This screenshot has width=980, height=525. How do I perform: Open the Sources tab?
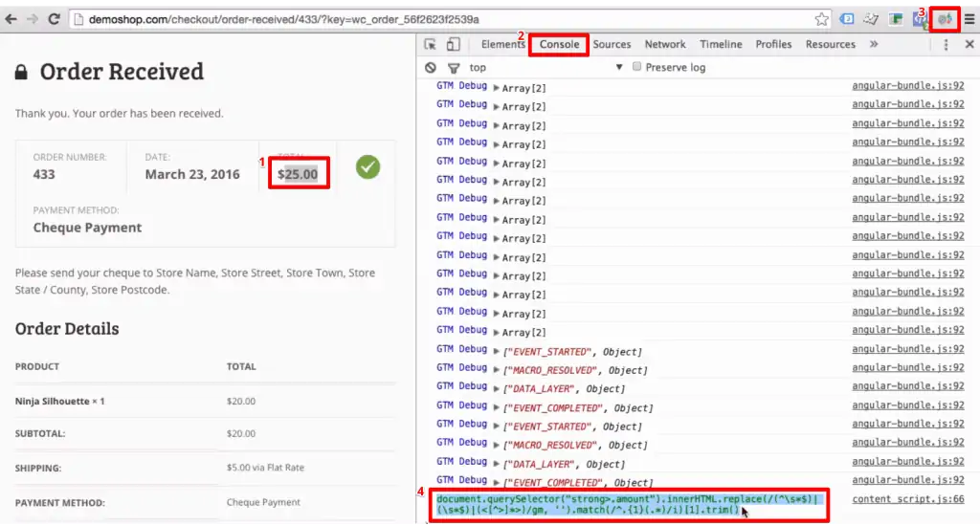[612, 44]
